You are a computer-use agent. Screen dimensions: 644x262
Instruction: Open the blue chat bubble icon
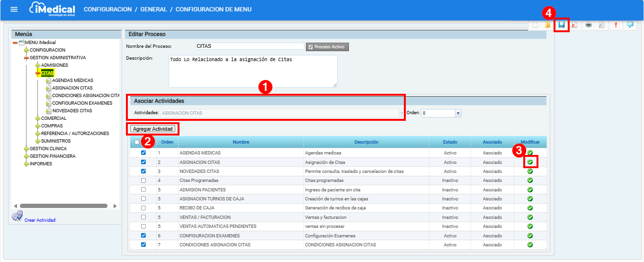pos(630,25)
